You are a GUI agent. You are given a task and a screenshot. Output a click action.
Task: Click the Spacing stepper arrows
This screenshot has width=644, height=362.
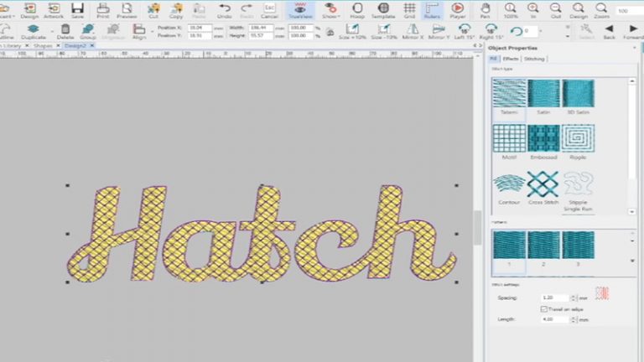pyautogui.click(x=574, y=297)
